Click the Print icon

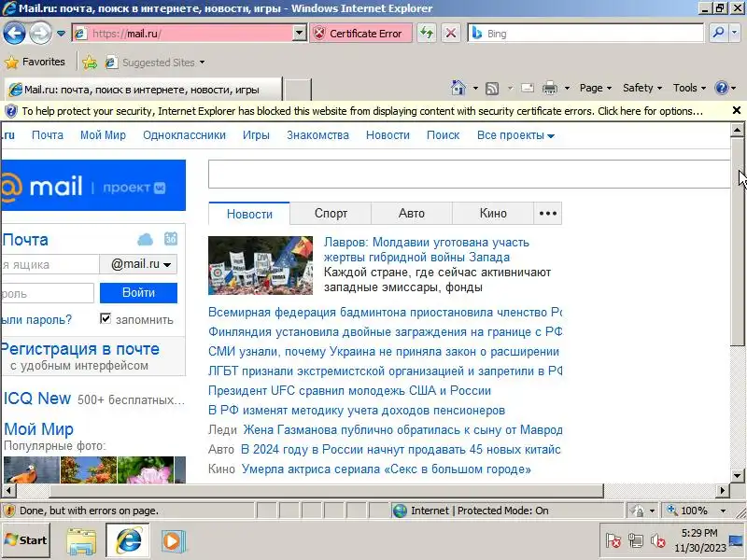[550, 88]
